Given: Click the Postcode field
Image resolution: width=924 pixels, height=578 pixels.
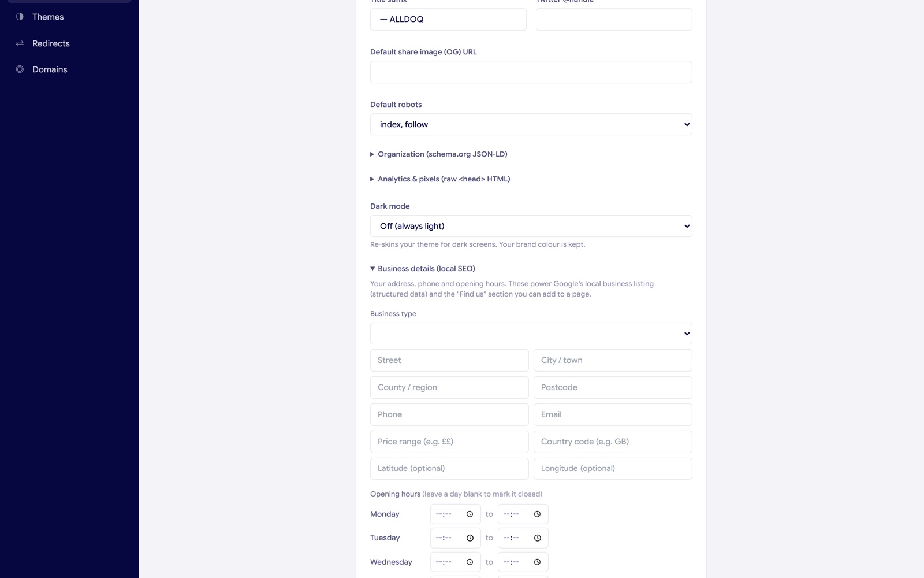Looking at the screenshot, I should [613, 387].
